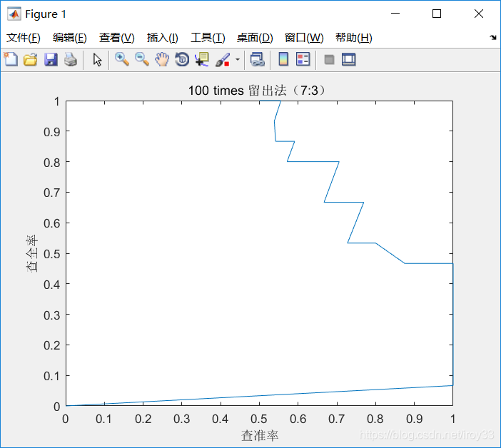Viewport: 501px width, 448px height.
Task: Click the x-axis tick label 0.8
Action: (375, 419)
